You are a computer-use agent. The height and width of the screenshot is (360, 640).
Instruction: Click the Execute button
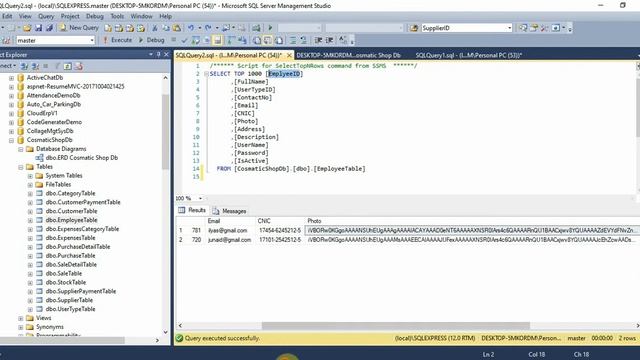point(117,40)
